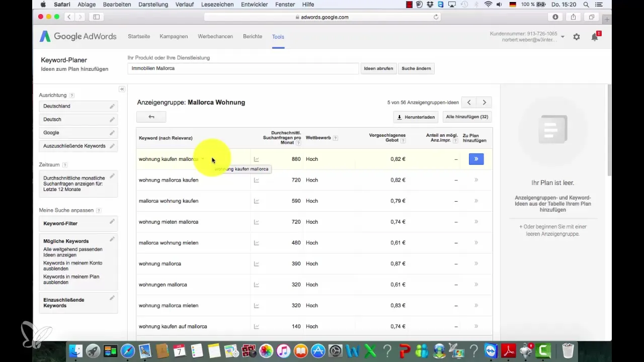Open the Tools tab

click(278, 37)
